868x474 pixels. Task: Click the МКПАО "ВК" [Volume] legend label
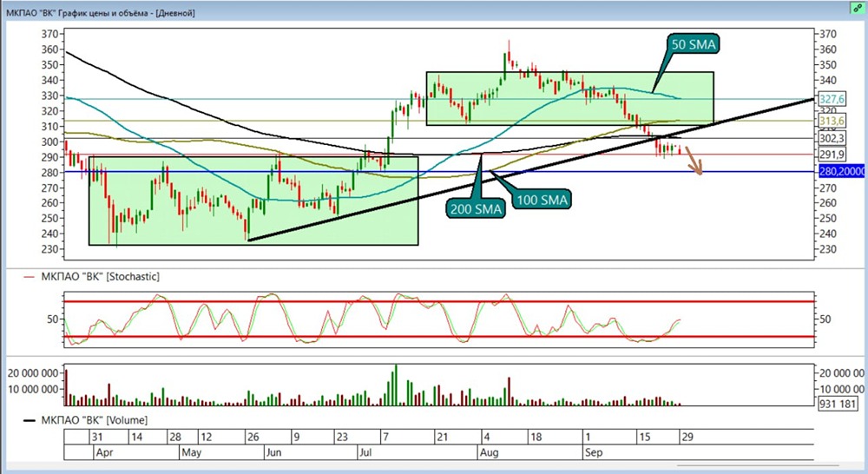(94, 420)
